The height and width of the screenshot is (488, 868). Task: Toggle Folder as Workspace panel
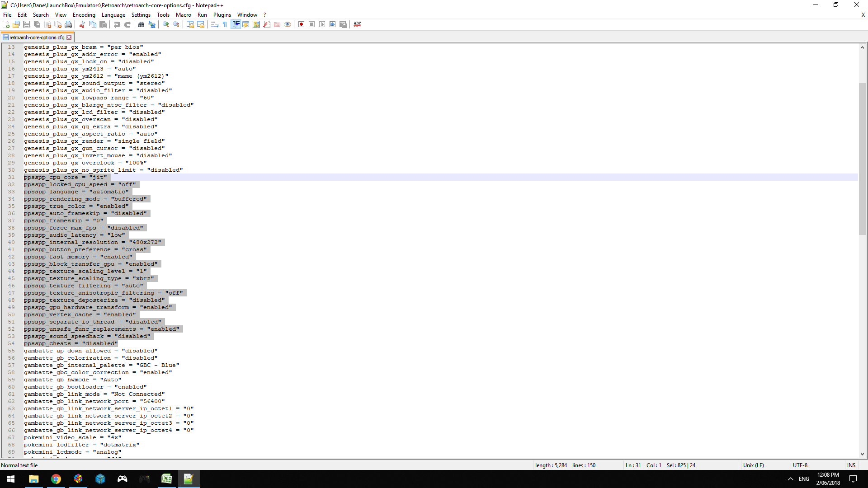(277, 24)
